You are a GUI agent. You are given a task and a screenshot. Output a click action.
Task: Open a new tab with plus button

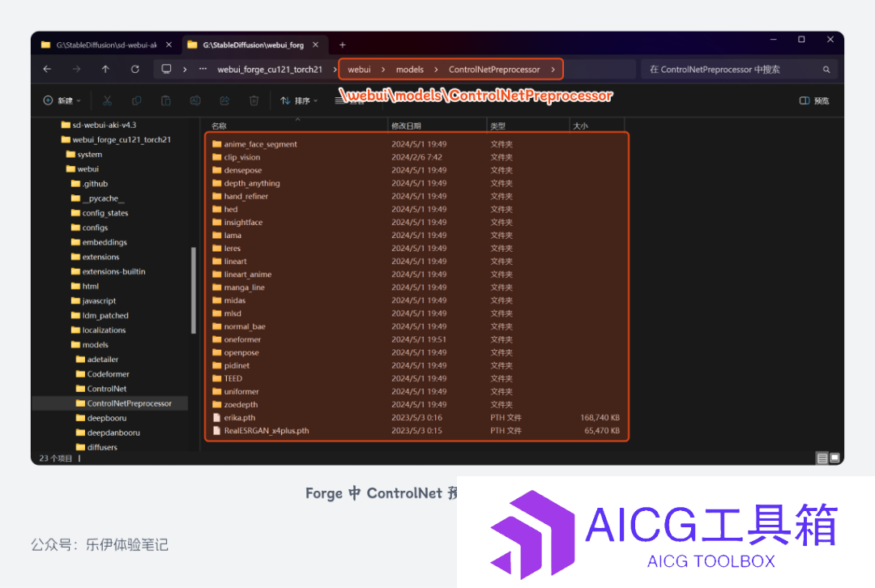point(343,45)
